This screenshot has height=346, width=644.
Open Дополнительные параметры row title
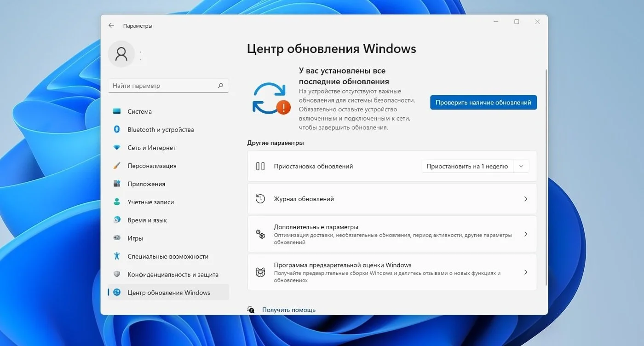(x=316, y=227)
